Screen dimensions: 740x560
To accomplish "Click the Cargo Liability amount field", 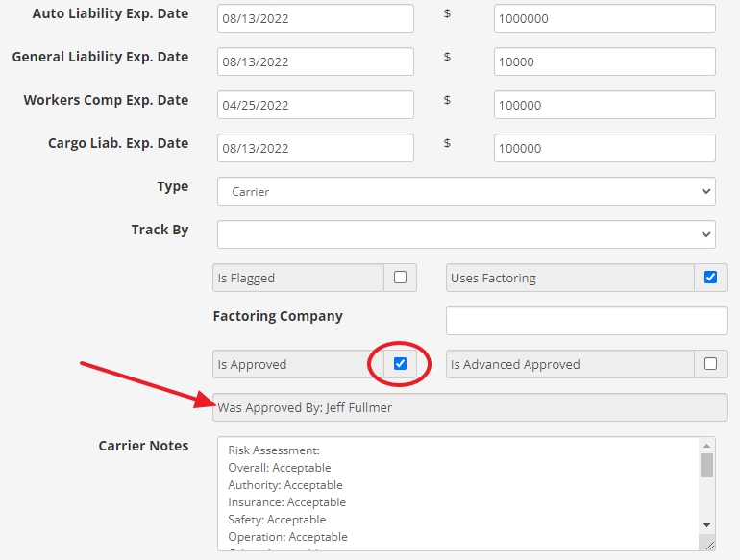I will click(x=604, y=148).
